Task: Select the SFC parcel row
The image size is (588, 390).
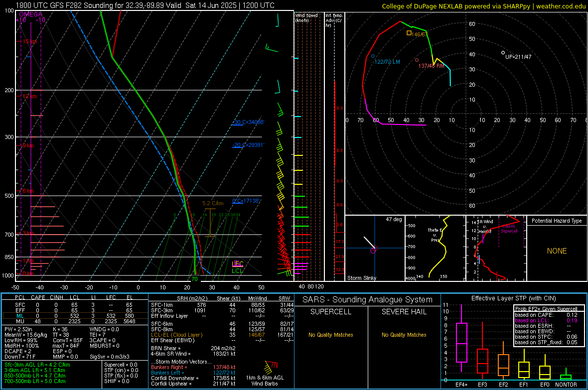Action: 75,305
